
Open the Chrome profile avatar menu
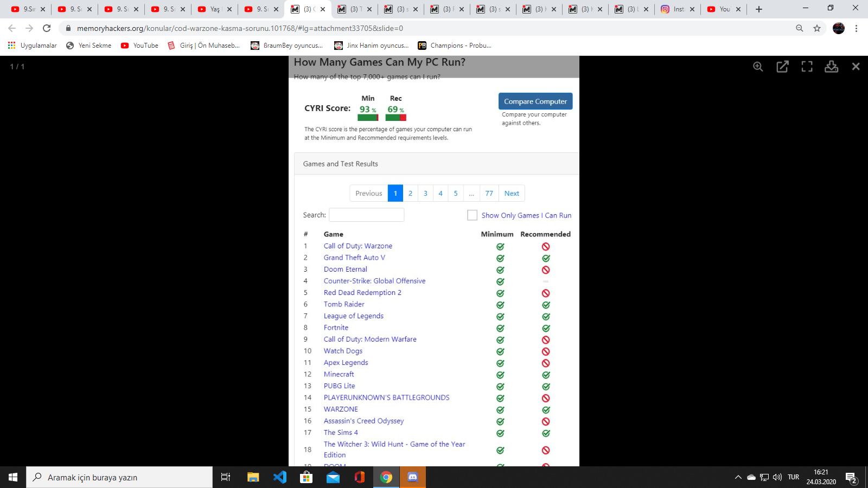click(839, 28)
